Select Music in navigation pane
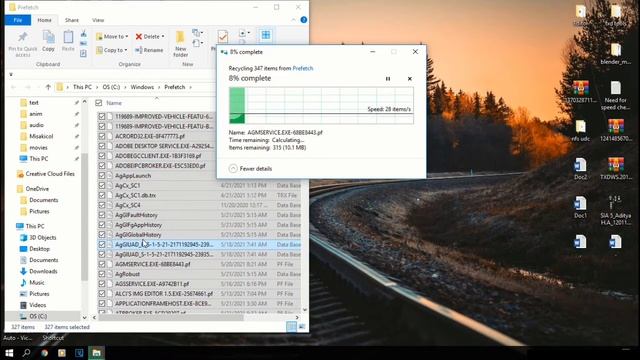Image resolution: width=640 pixels, height=360 pixels. click(x=37, y=282)
